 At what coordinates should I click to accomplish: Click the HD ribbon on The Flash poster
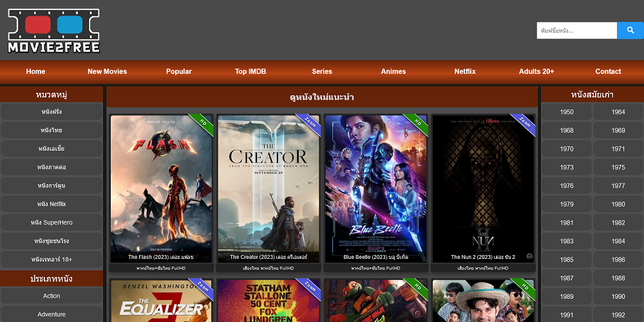(202, 123)
